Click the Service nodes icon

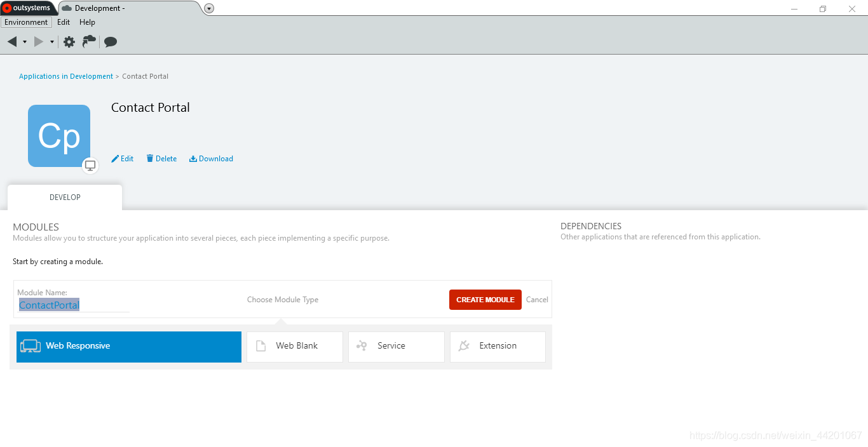coord(362,346)
